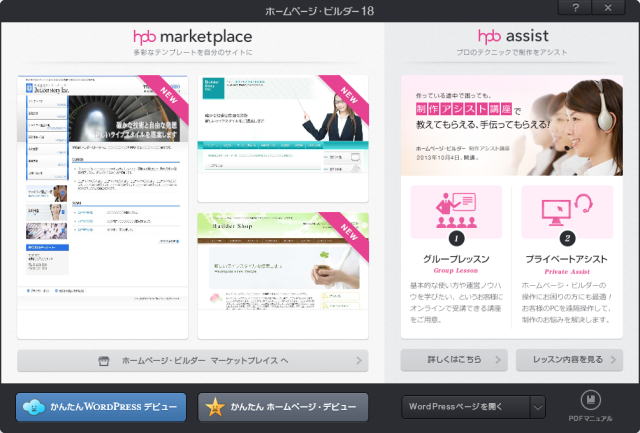Go to ホームページ・ビルダー マーケットプレイスへ
640x433 pixels.
193,361
